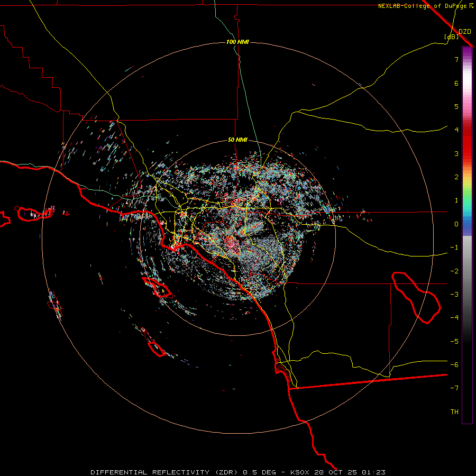Screen dimensions: 476x476
Task: Click the TH threshold label
Action: click(454, 411)
